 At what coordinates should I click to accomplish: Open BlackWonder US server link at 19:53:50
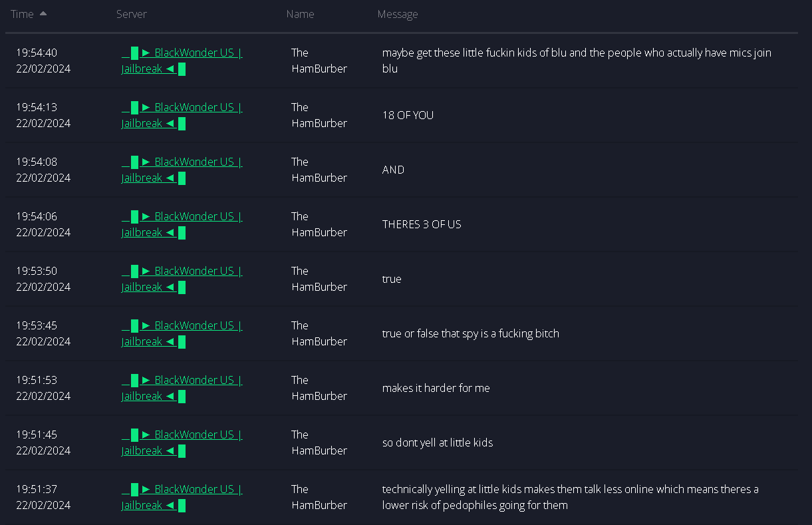point(182,279)
